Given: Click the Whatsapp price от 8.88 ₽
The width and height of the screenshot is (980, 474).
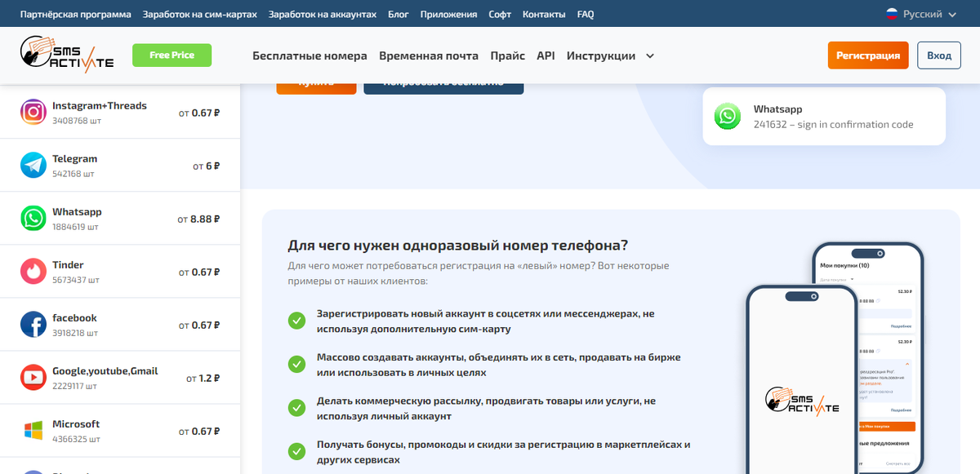Looking at the screenshot, I should click(x=198, y=219).
